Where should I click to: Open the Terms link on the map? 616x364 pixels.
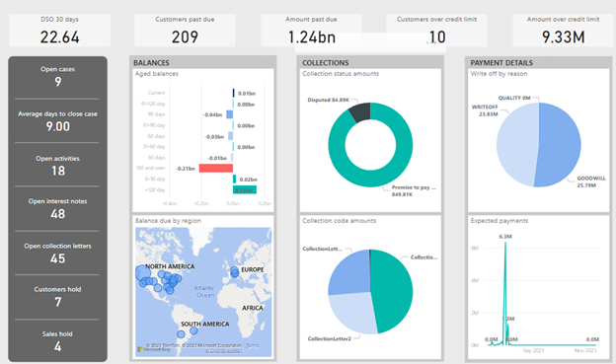[x=252, y=345]
